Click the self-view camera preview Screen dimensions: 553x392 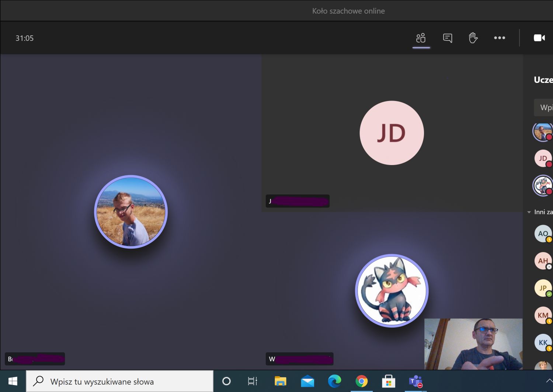point(473,344)
